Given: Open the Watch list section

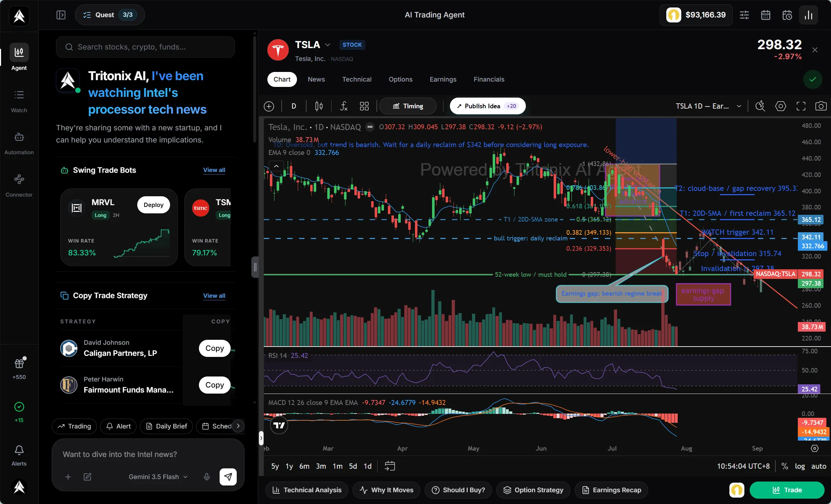Looking at the screenshot, I should click(x=19, y=101).
